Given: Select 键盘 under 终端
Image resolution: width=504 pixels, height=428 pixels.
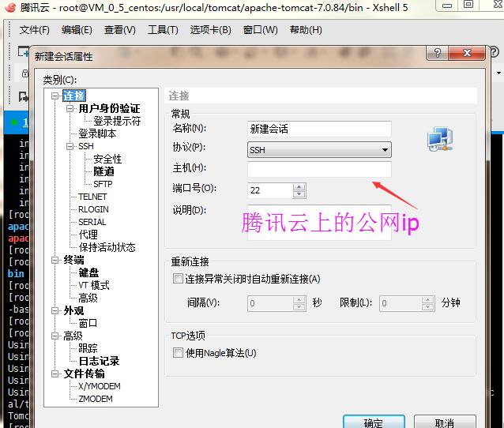Looking at the screenshot, I should click(x=88, y=272).
